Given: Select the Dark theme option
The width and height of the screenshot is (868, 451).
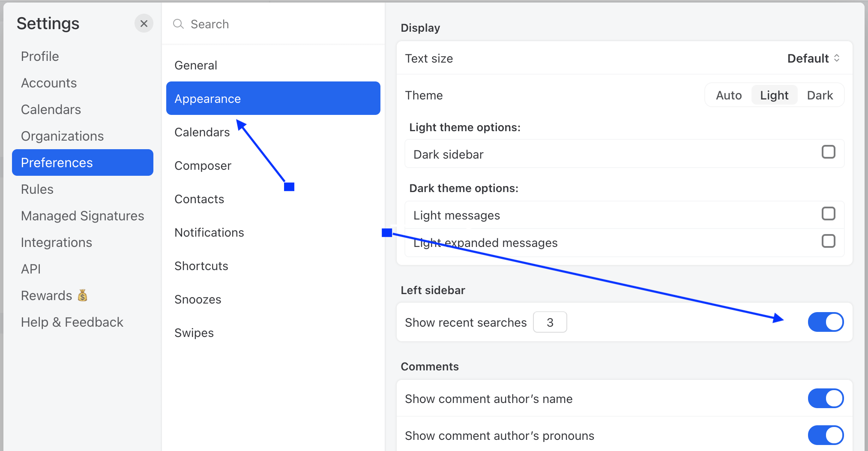Looking at the screenshot, I should 820,95.
